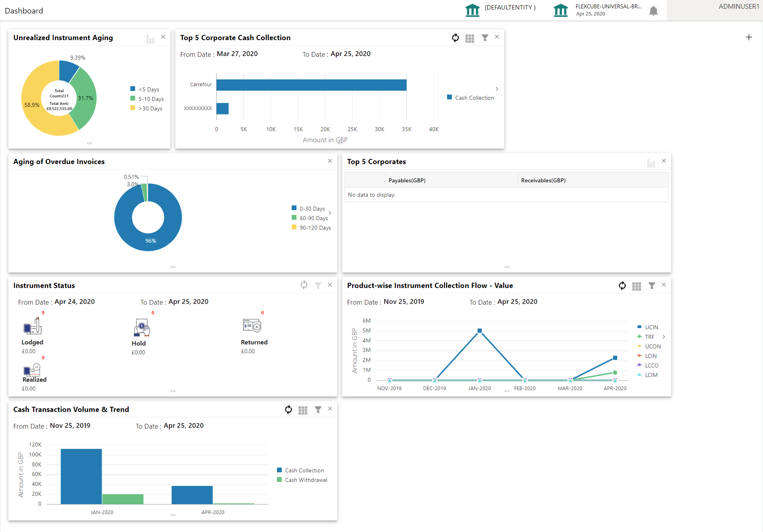Click the APR-2020 UCIN data point
Screen dimensions: 763x532
click(x=615, y=358)
